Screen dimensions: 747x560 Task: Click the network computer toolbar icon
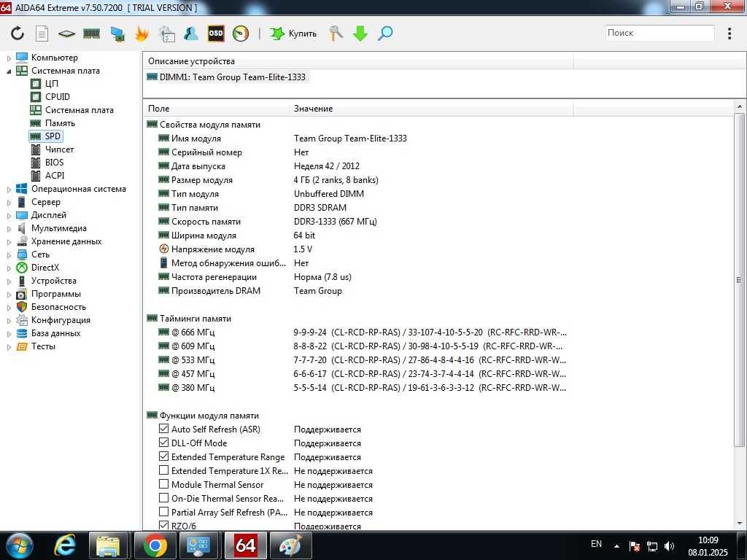pyautogui.click(x=117, y=34)
